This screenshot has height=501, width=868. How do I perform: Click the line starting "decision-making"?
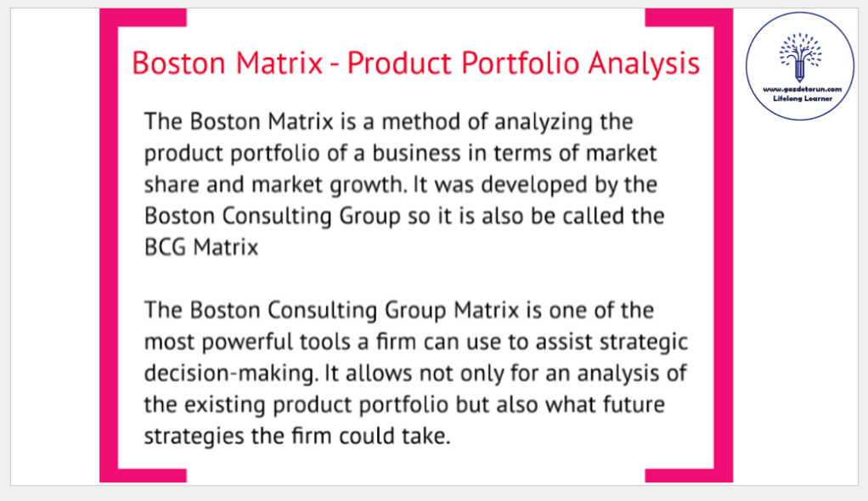point(415,373)
